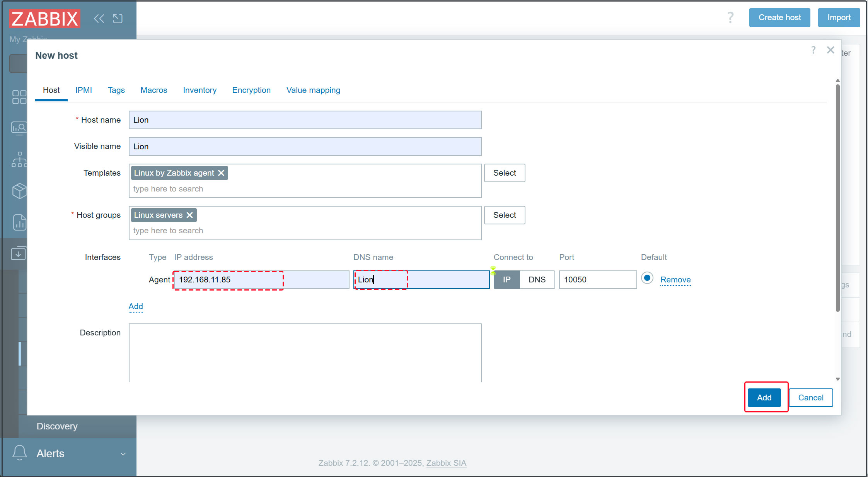Collapse sidebar with double chevron icon
Image resolution: width=868 pixels, height=477 pixels.
[99, 18]
